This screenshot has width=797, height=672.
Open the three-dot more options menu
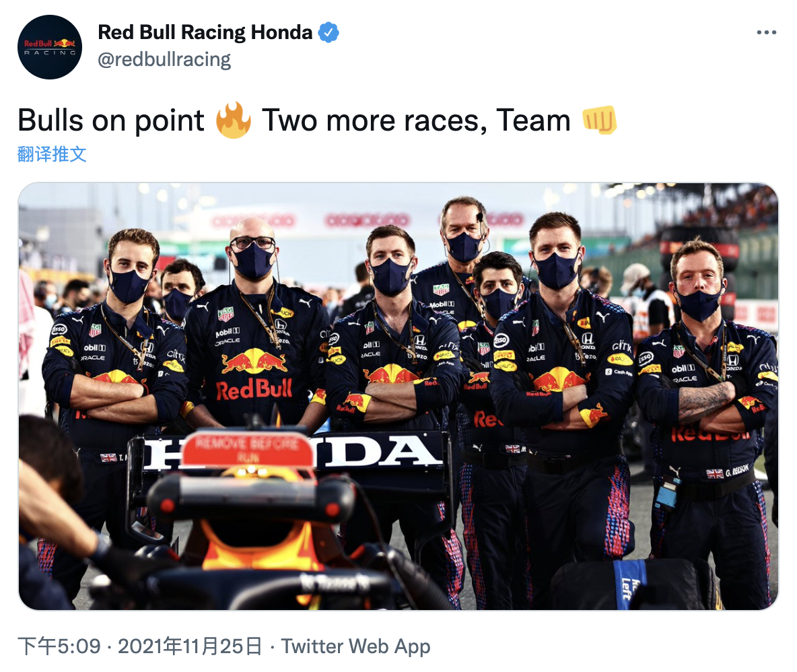point(766,32)
